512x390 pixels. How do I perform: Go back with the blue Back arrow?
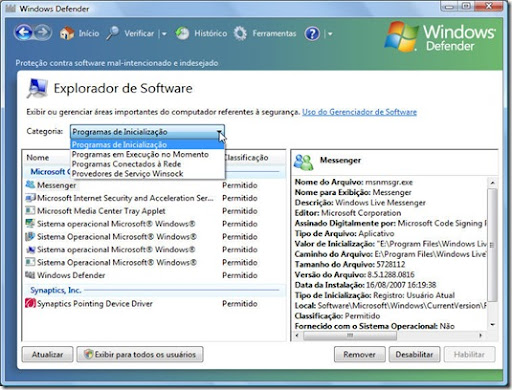(23, 33)
